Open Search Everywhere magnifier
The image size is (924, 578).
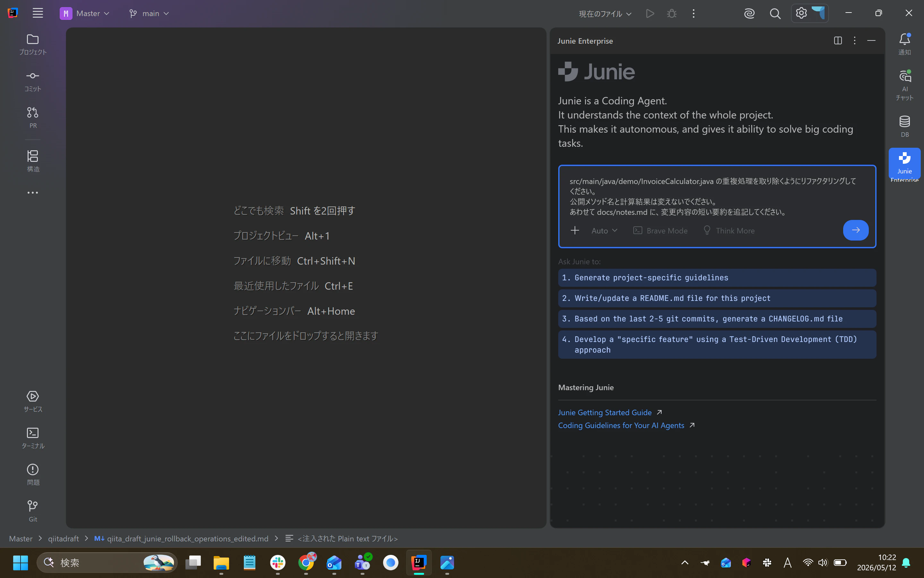pos(775,14)
